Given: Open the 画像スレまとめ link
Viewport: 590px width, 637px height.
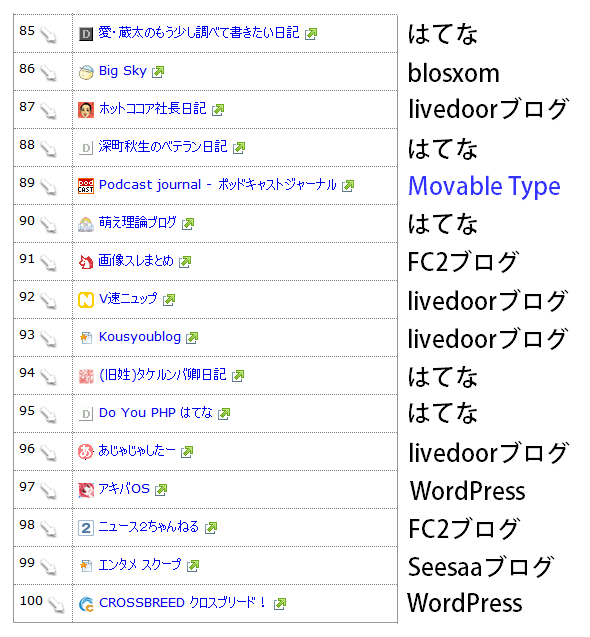Looking at the screenshot, I should pyautogui.click(x=136, y=260).
